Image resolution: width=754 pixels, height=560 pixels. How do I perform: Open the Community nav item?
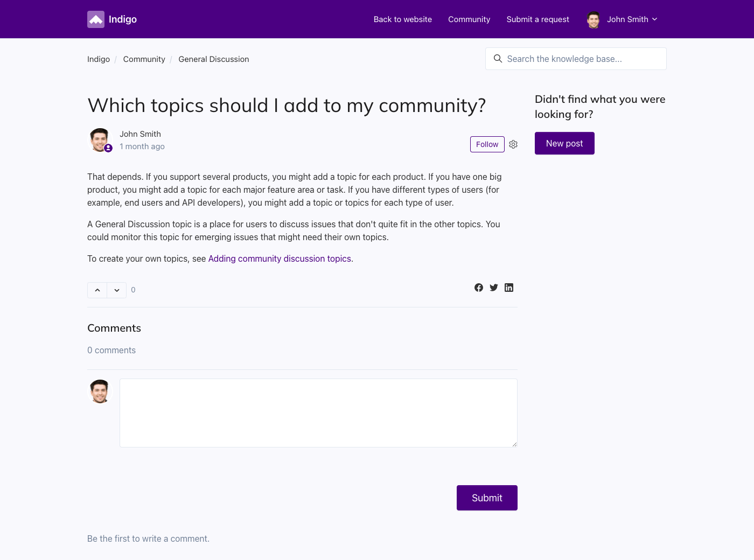[x=469, y=19]
